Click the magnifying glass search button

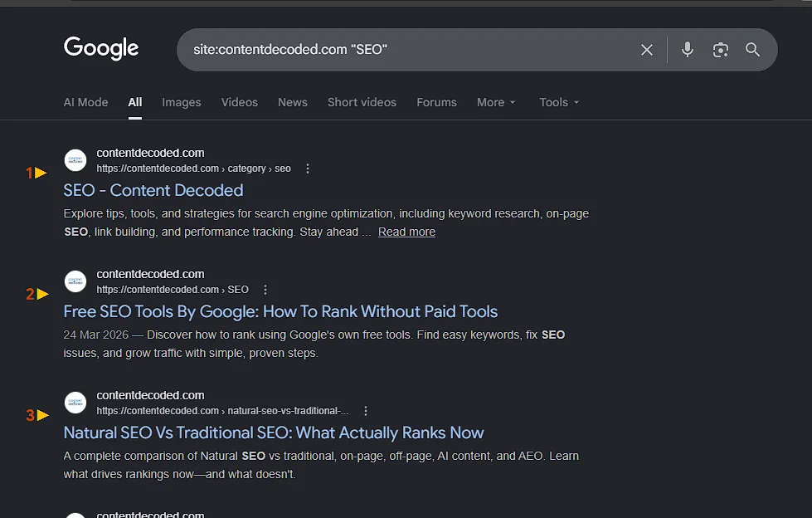click(752, 50)
